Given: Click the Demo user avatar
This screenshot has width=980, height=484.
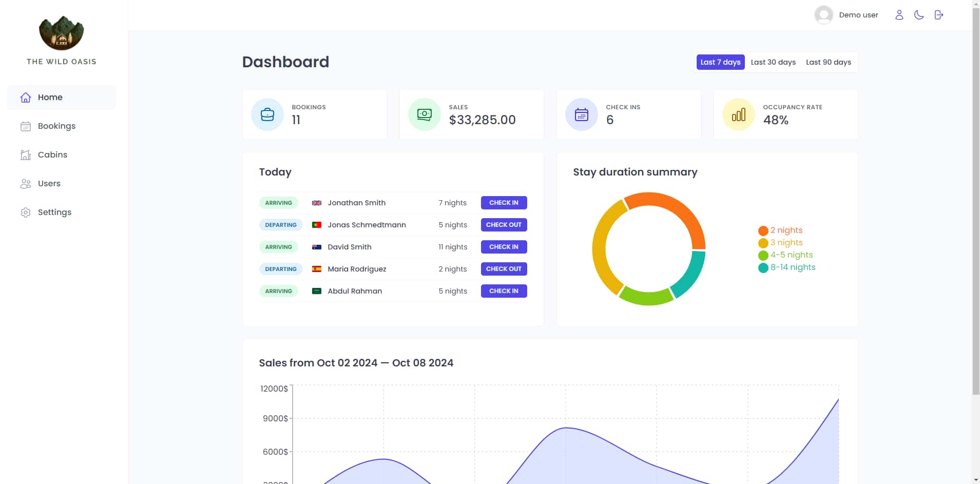Looking at the screenshot, I should (823, 15).
